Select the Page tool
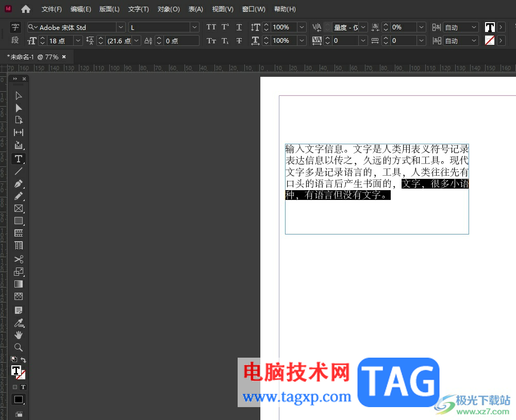The height and width of the screenshot is (420, 516). click(19, 120)
